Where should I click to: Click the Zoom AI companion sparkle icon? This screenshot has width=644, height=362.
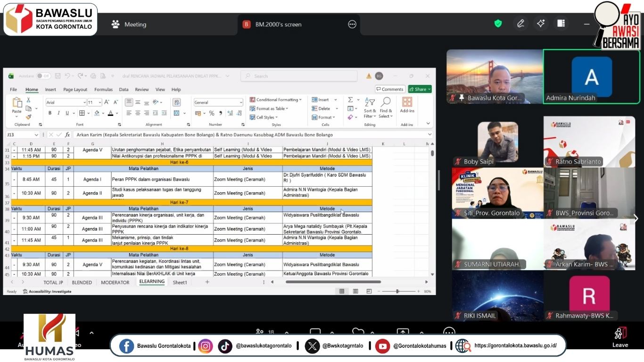point(541,24)
